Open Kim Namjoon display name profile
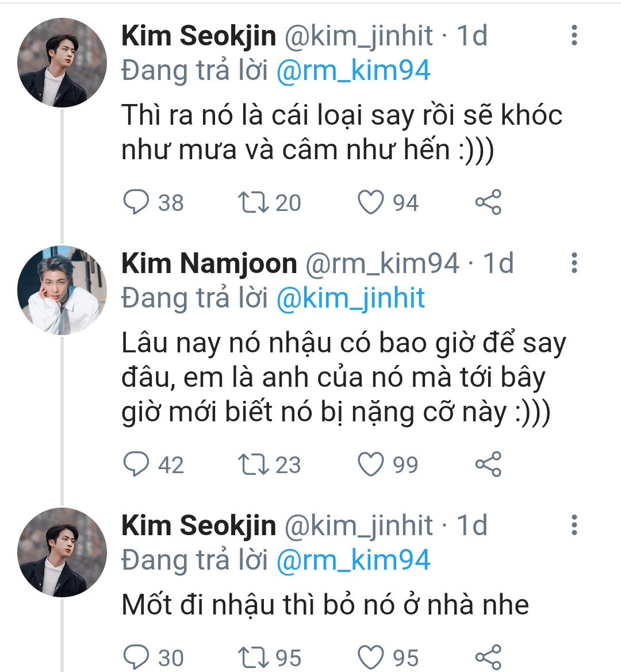This screenshot has width=621, height=672. pyautogui.click(x=209, y=263)
